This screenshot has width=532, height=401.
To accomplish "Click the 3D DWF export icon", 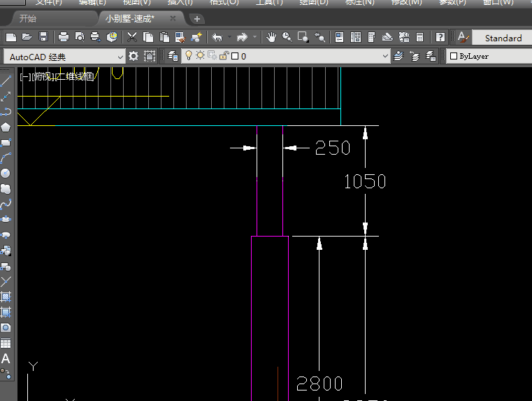I will tap(112, 36).
